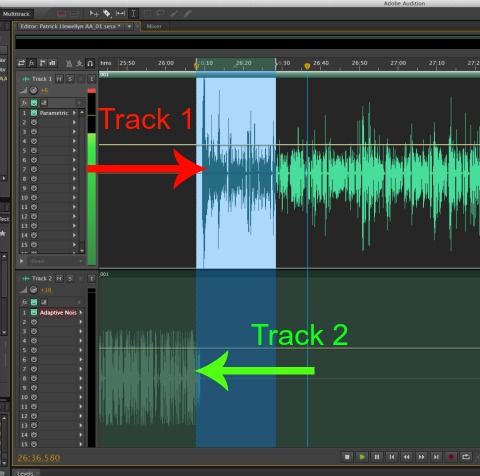
Task: Switch to the Mixer tab
Action: pyautogui.click(x=154, y=26)
